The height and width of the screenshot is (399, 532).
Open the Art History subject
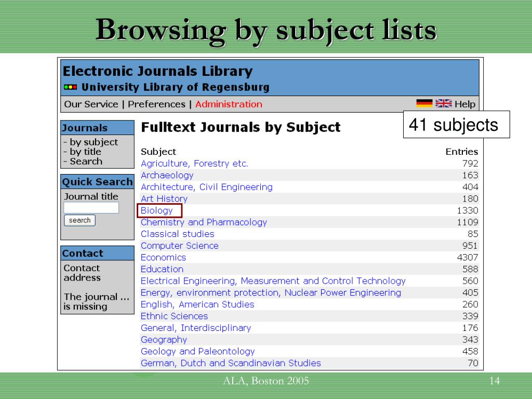tap(164, 199)
